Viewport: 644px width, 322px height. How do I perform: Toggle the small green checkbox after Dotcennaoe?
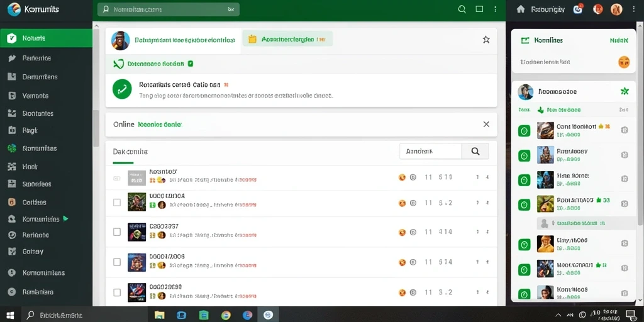coord(191,64)
